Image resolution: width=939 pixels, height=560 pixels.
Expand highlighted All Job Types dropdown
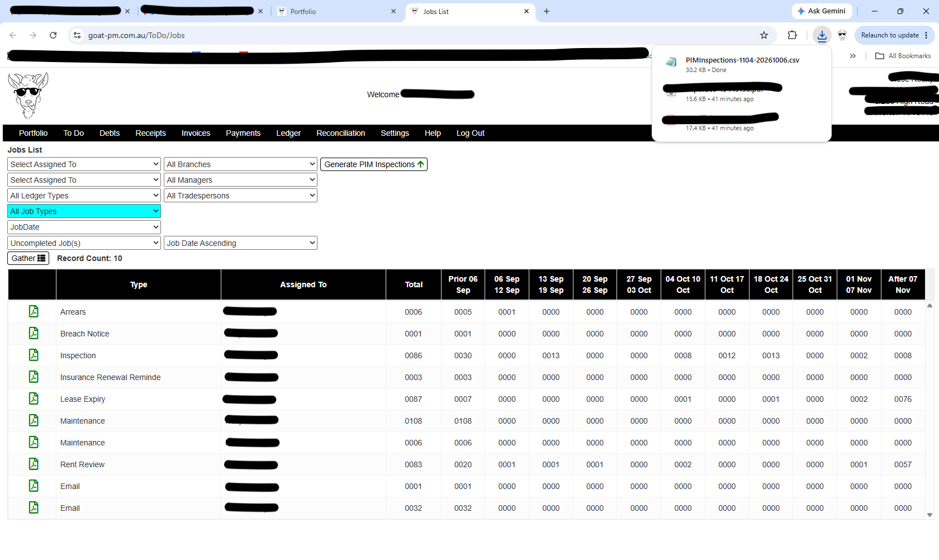tap(84, 211)
